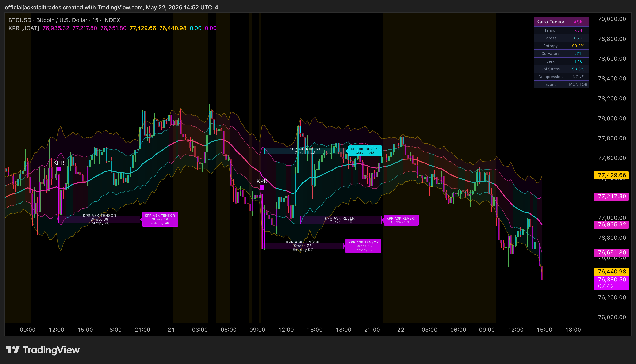Viewport: 636px width, 364px height.
Task: Click the magenta KPR ASK TENSOR Stress 75 label
Action: pos(363,246)
